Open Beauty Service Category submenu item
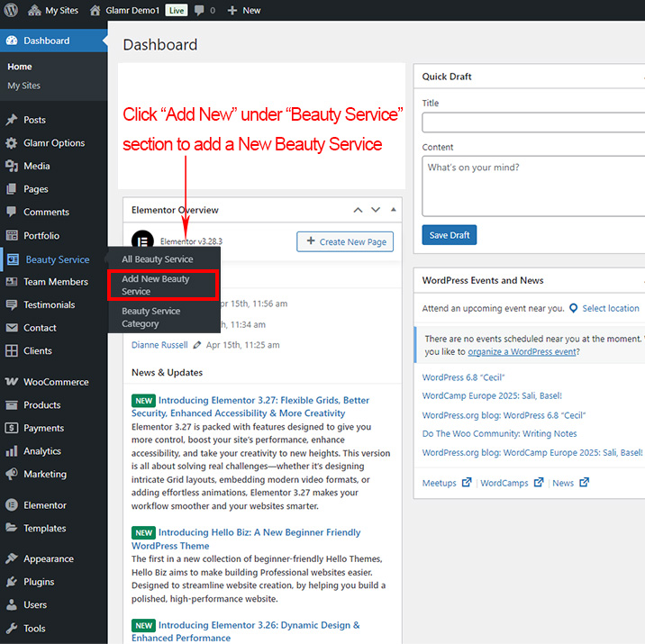Image resolution: width=645 pixels, height=644 pixels. pyautogui.click(x=151, y=317)
